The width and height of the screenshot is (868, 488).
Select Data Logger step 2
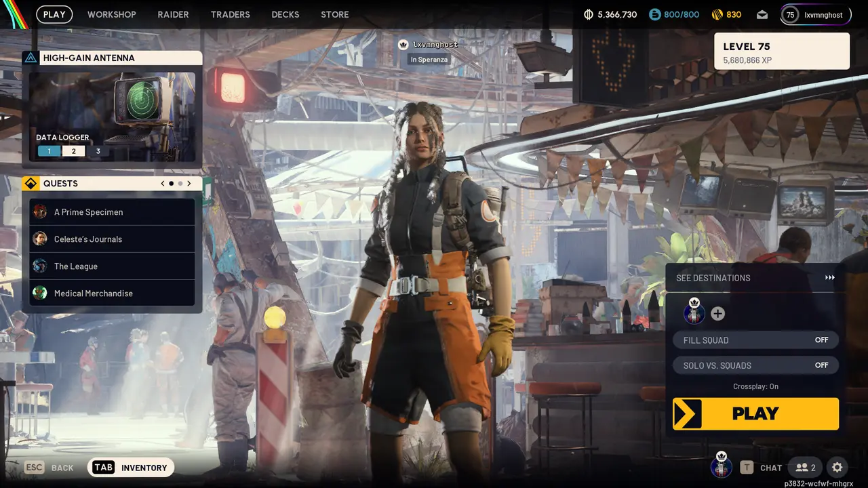(73, 151)
